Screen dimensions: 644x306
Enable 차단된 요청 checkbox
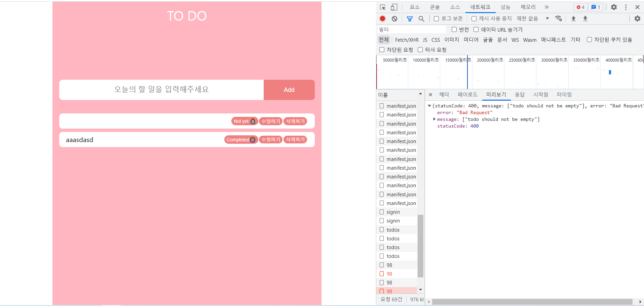(382, 49)
